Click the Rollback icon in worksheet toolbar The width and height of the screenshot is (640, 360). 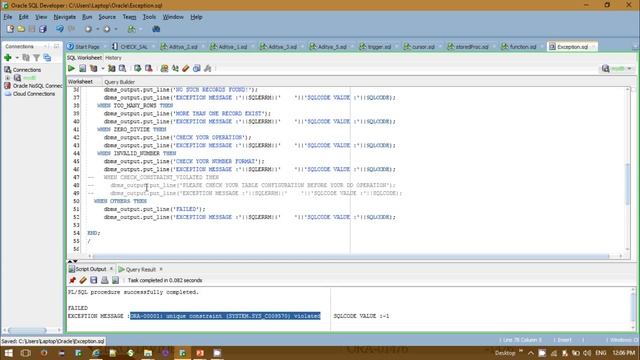[x=149, y=69]
